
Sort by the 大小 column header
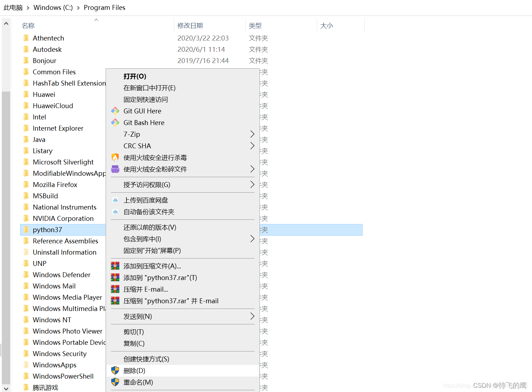[341, 25]
